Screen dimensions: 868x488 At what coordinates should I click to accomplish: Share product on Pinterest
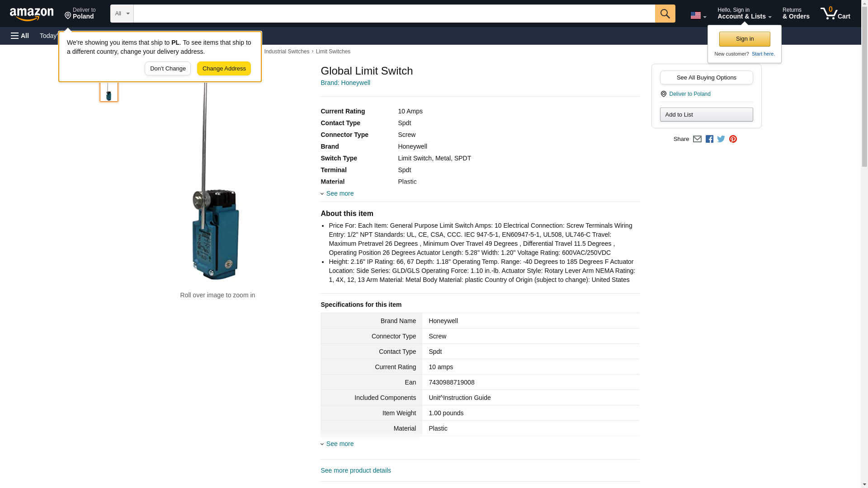tap(733, 139)
